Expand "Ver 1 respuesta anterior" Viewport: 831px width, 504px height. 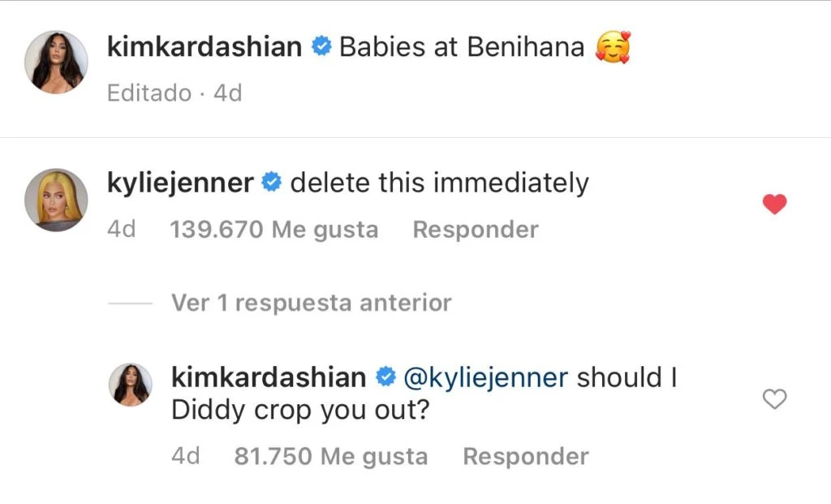pos(311,303)
